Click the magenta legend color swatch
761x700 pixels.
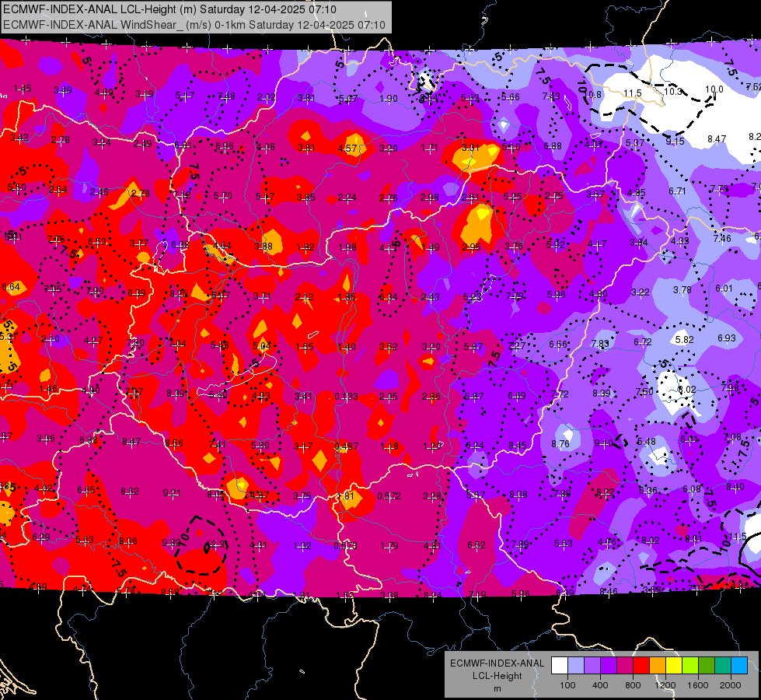(x=625, y=666)
